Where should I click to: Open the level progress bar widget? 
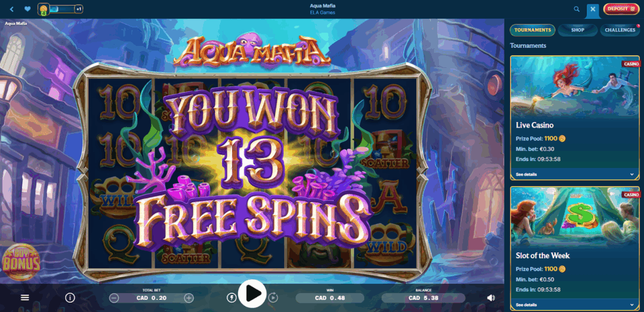(61, 9)
